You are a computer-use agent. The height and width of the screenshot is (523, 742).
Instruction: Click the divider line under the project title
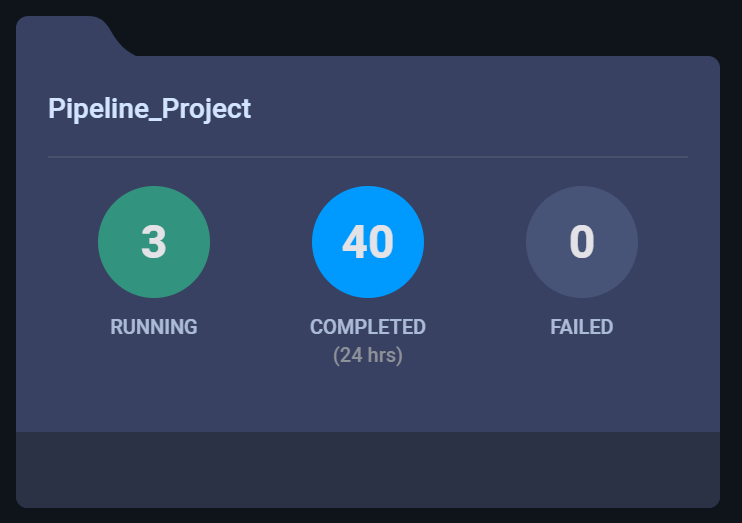click(368, 157)
